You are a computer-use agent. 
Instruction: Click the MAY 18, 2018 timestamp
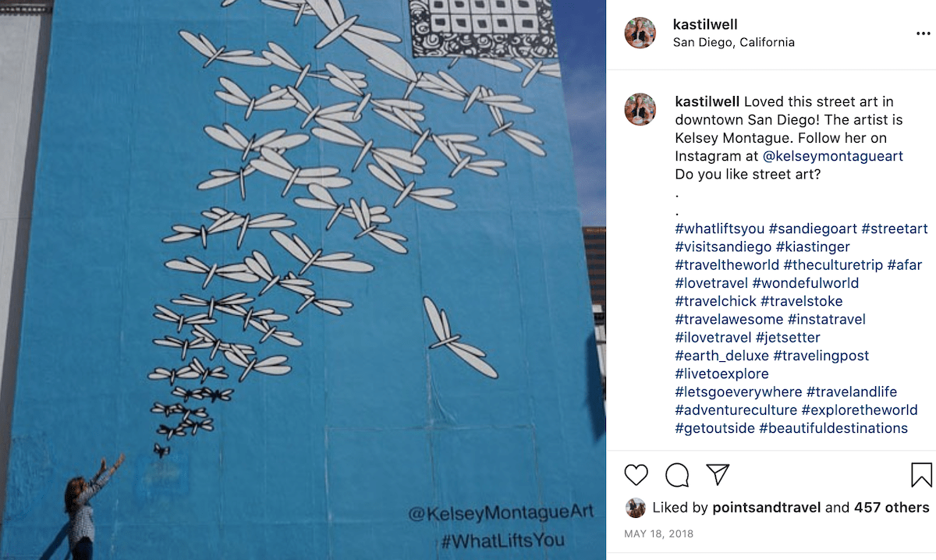tap(658, 534)
